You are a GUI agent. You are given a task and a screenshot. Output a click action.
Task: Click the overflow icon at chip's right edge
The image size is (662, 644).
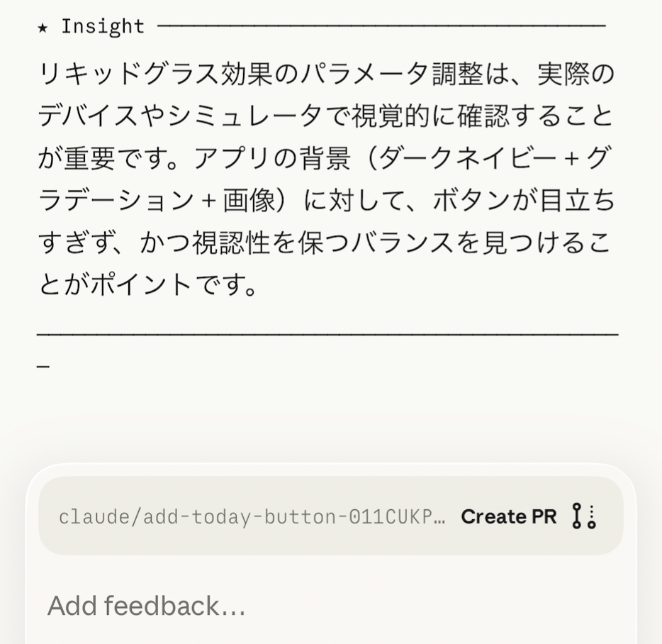coord(592,516)
